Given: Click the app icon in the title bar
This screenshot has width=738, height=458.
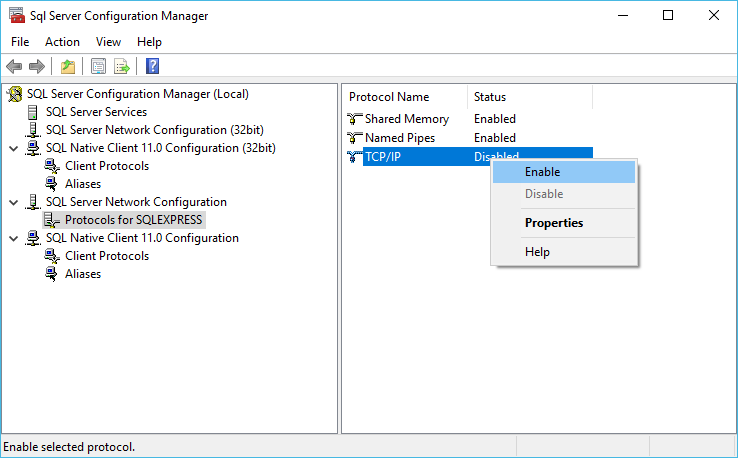Looking at the screenshot, I should (x=16, y=16).
